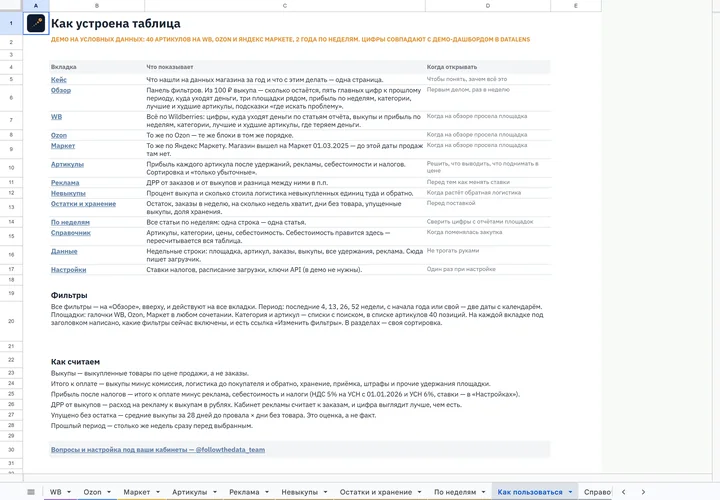This screenshot has height=500, width=720.
Task: Open dropdown arrow on Артикулы sheet tab
Action: 214,492
